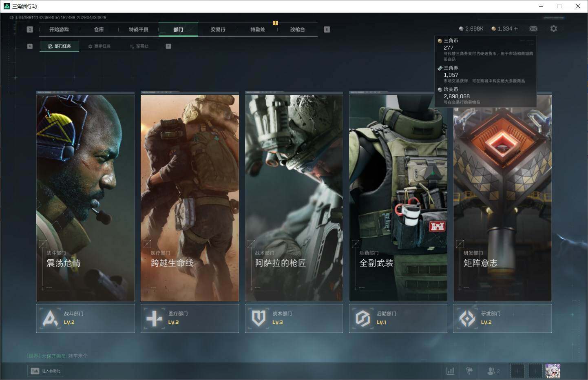The image size is (588, 380).
Task: Switch to the 开始游戏 tab
Action: click(x=59, y=29)
